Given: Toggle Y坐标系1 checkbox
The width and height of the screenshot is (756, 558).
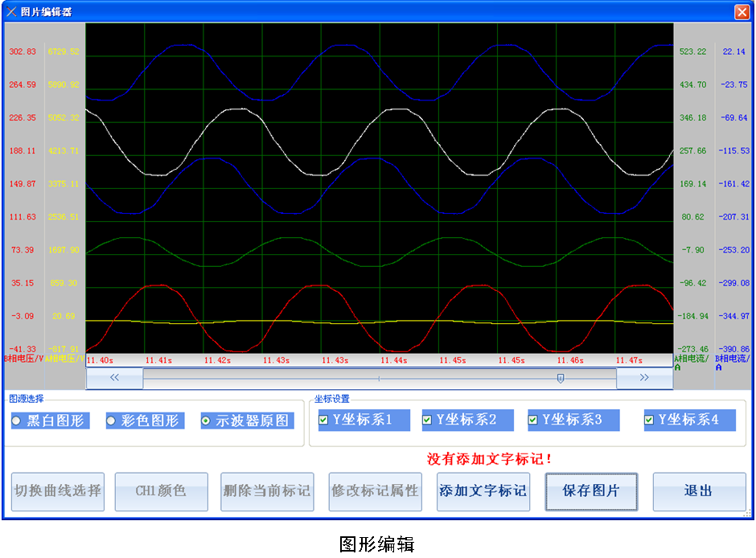Looking at the screenshot, I should coord(323,420).
